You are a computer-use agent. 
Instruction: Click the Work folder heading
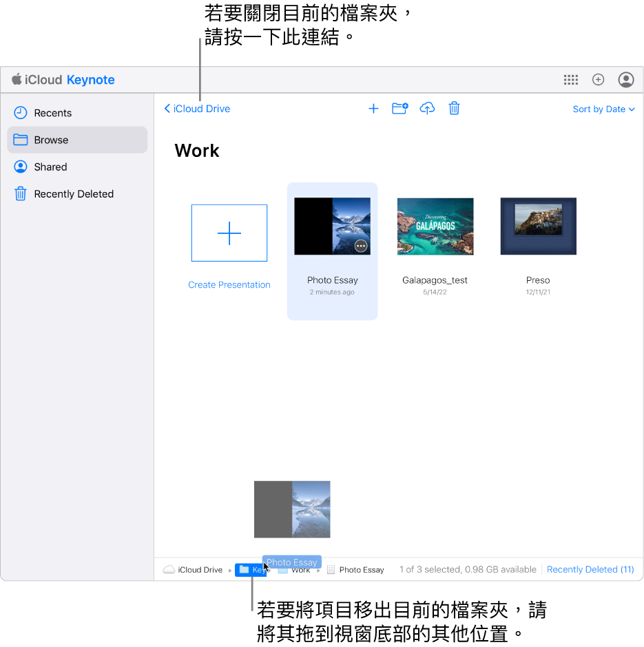[x=197, y=151]
